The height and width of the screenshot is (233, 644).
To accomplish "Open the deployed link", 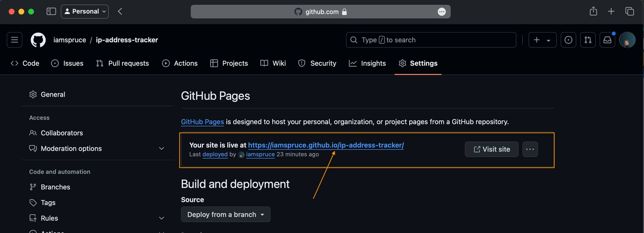I will click(x=215, y=154).
